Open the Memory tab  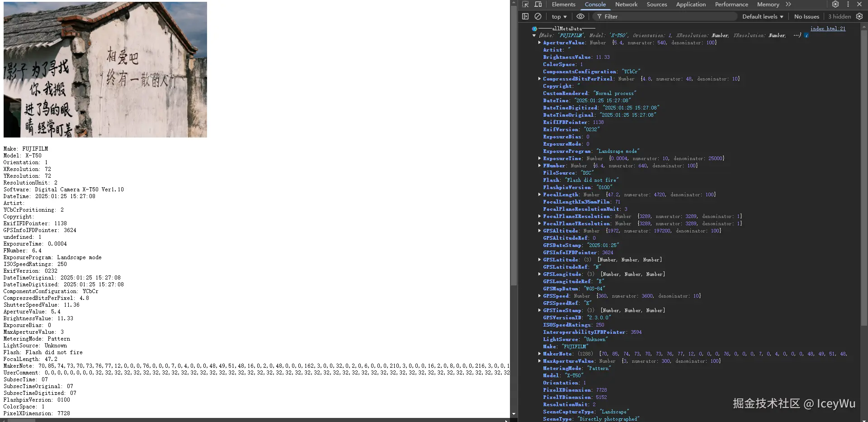[768, 5]
